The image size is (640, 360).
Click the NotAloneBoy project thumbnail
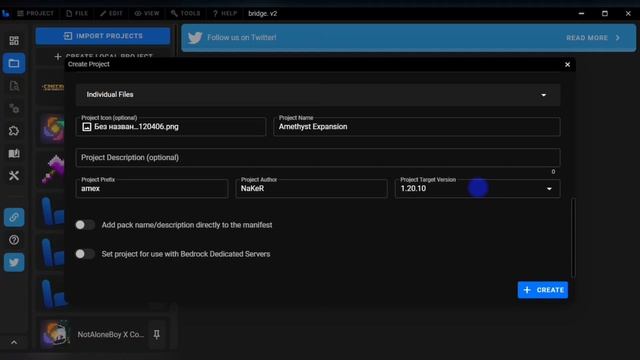55,334
